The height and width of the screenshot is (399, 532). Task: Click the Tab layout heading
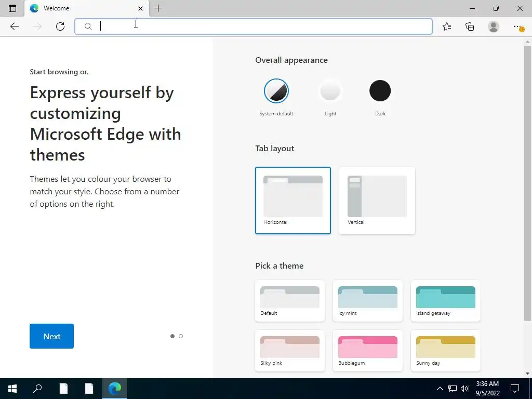point(275,149)
